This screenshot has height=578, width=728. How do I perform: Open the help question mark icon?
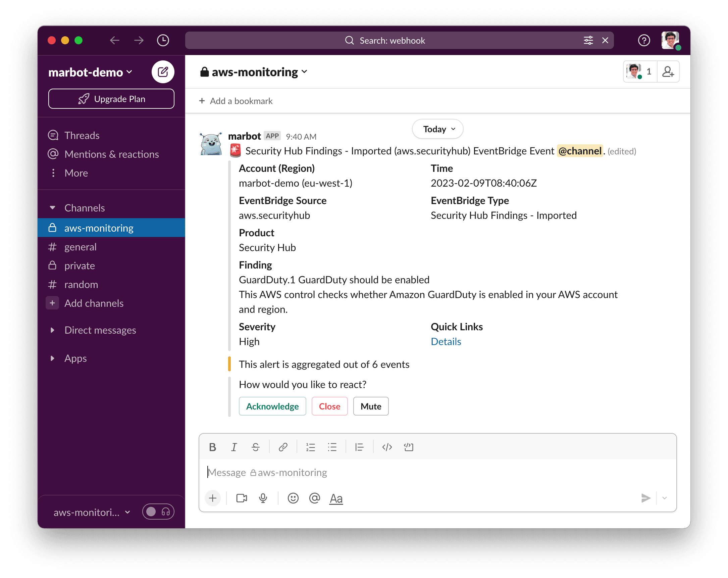pyautogui.click(x=643, y=41)
